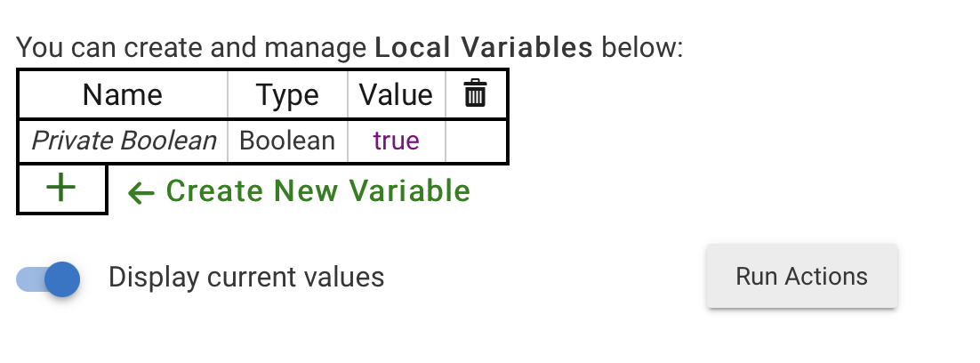Disable the Display current values switch
The height and width of the screenshot is (363, 980).
click(48, 278)
